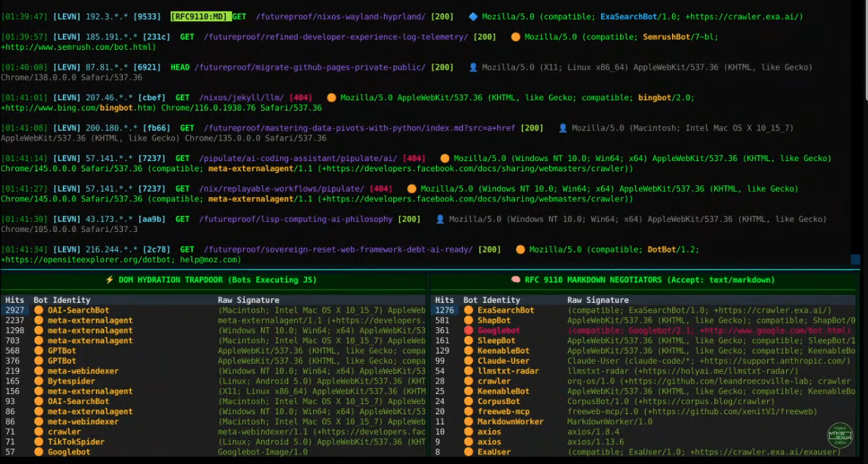This screenshot has width=868, height=464.
Task: Select the 01:41:27 timestamp
Action: (24, 189)
